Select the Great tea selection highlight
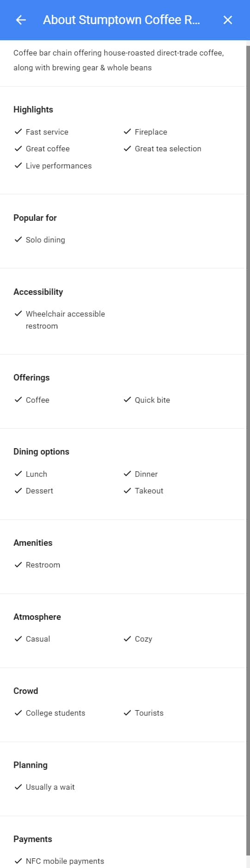This screenshot has width=250, height=868. pos(168,149)
